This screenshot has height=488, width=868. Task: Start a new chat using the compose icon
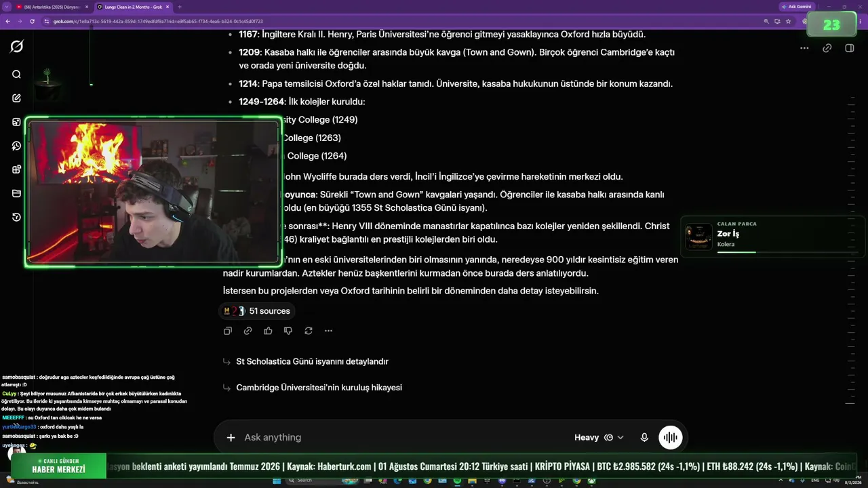click(17, 98)
